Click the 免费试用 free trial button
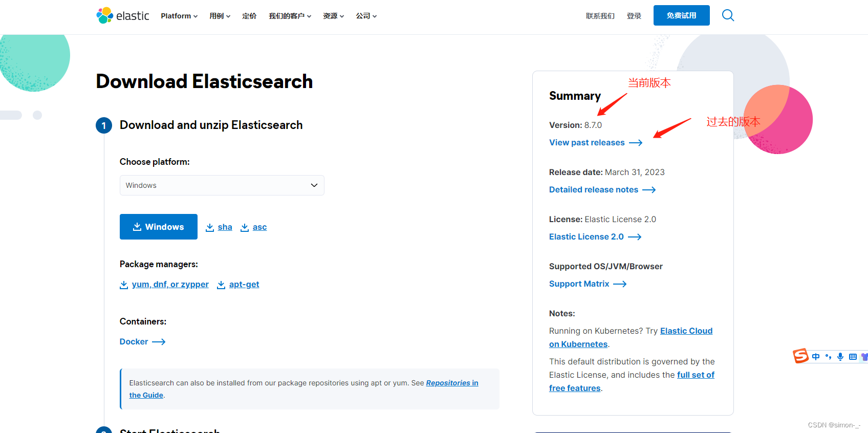This screenshot has height=433, width=868. [x=682, y=15]
